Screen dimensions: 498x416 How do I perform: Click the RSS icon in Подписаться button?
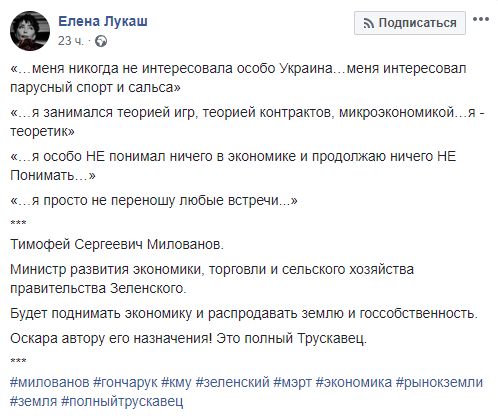coord(369,23)
